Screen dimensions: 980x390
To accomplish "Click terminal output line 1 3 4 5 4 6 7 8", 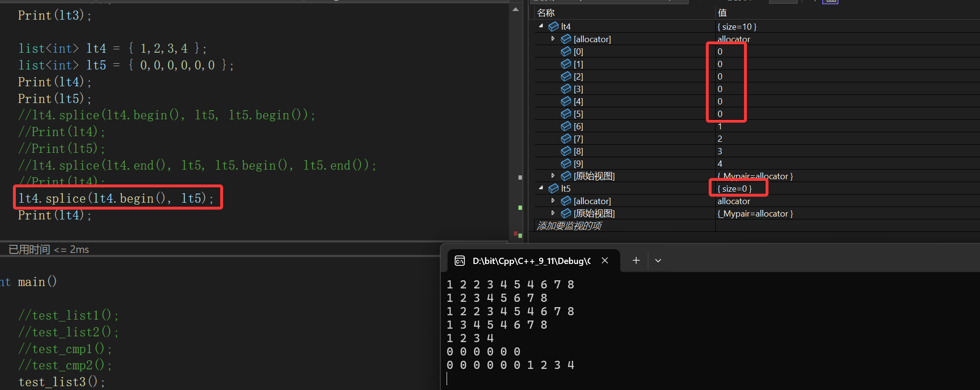I will pyautogui.click(x=497, y=325).
